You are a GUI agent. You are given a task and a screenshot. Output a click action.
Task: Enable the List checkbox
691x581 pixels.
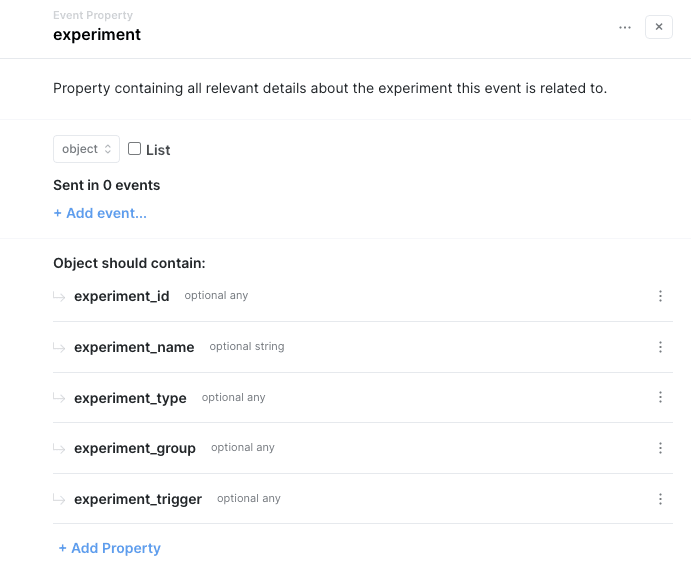click(135, 149)
